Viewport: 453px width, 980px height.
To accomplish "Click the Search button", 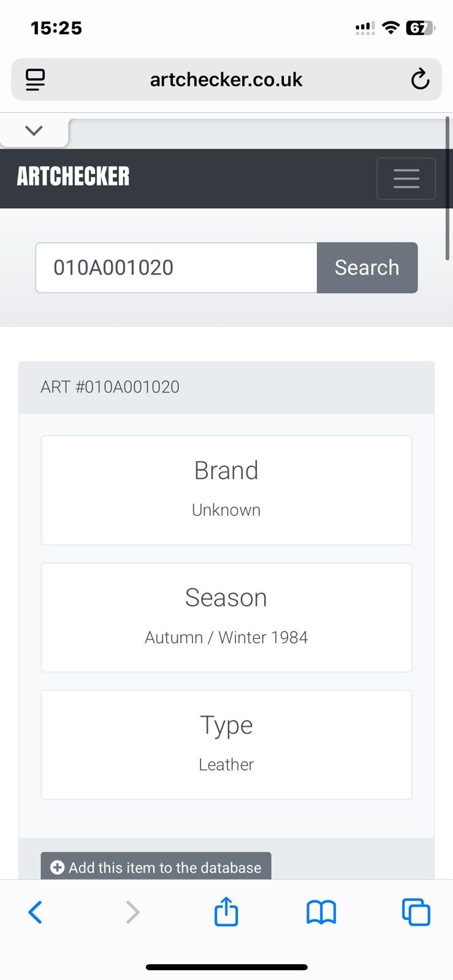I will click(367, 268).
